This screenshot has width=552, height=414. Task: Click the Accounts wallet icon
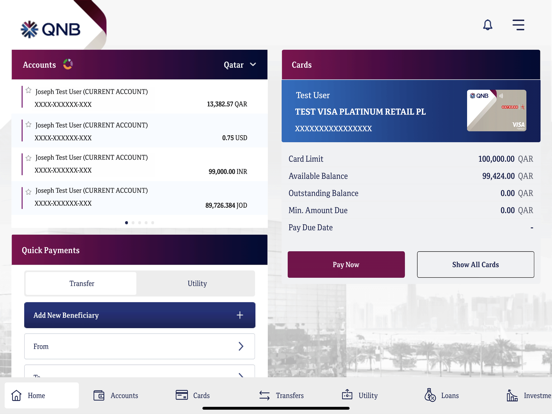click(x=99, y=395)
